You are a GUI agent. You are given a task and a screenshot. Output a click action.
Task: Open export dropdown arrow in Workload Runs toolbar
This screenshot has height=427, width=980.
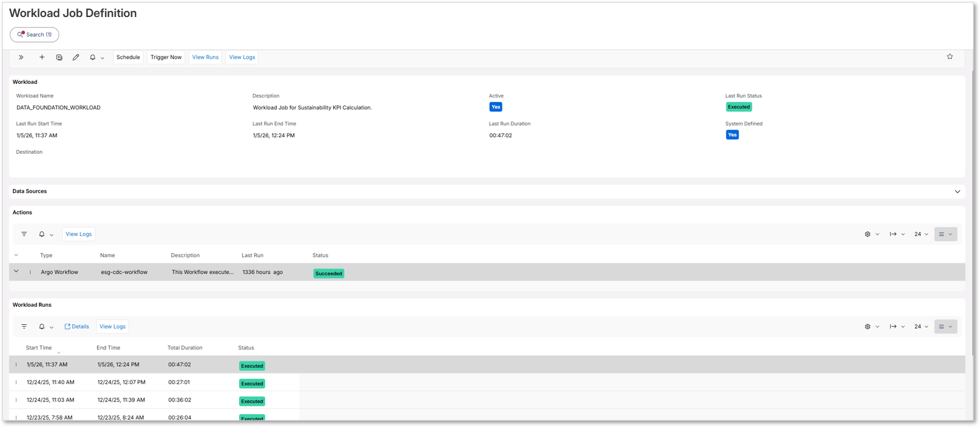pyautogui.click(x=903, y=327)
